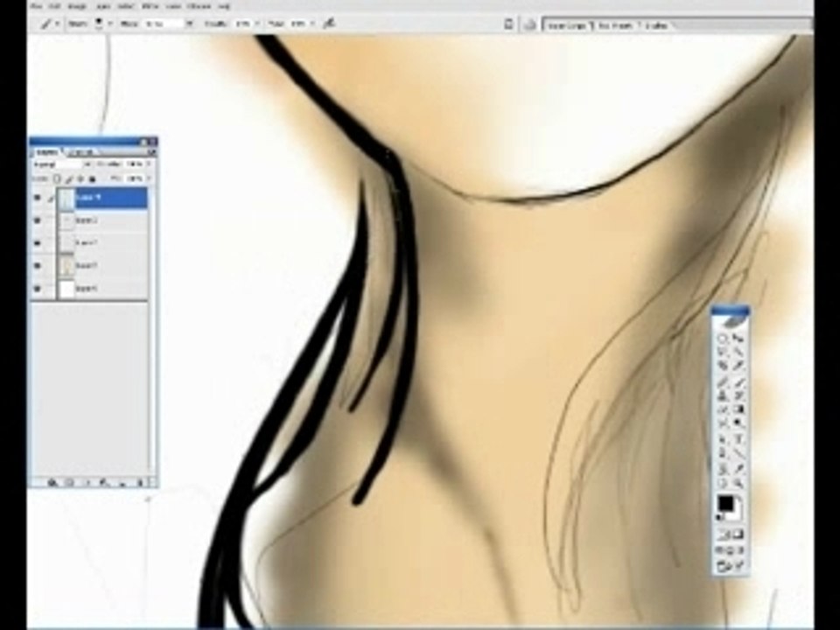This screenshot has height=630, width=840.
Task: Toggle eye icon of layer below selected layer
Action: (37, 220)
